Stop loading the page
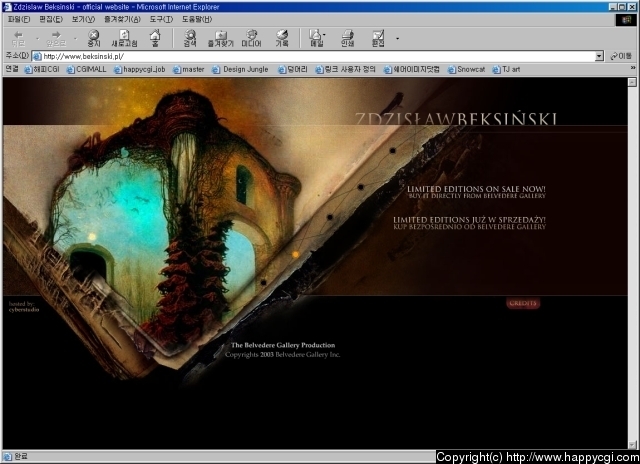Viewport: 640px width, 464px height. [x=94, y=38]
